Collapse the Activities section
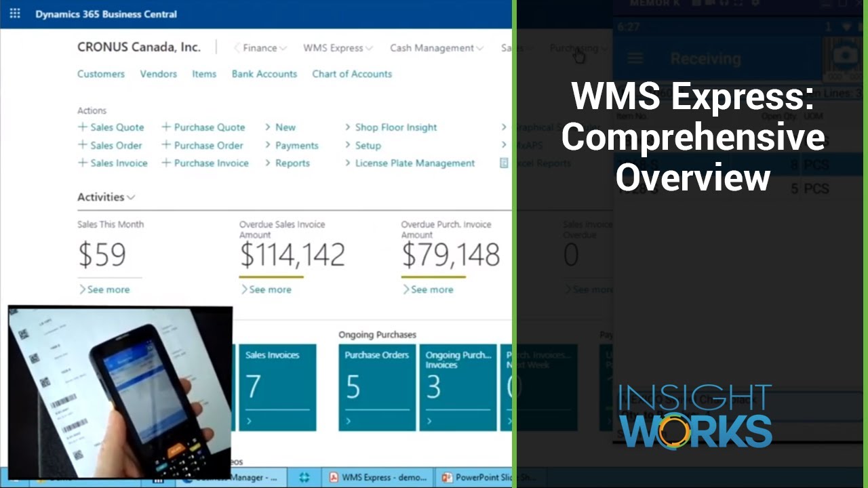868x488 pixels. coord(106,197)
